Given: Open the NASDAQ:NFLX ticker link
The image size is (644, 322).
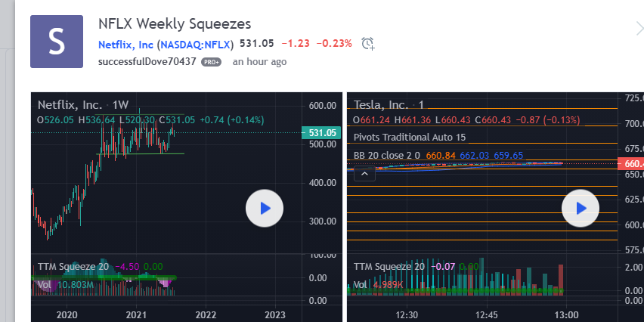Looking at the screenshot, I should [195, 45].
